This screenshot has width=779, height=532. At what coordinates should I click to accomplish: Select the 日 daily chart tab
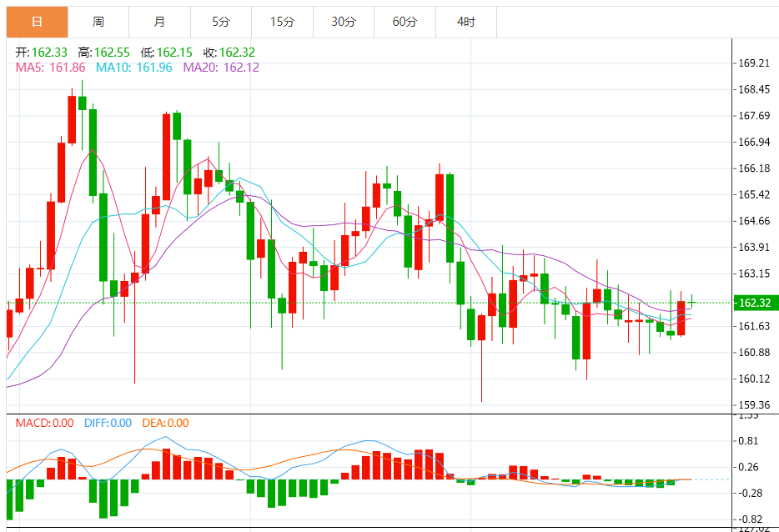[38, 22]
